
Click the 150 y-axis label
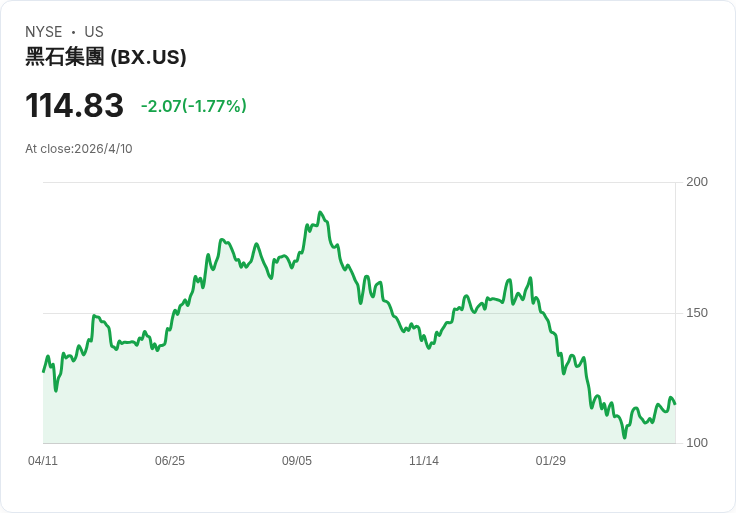(x=697, y=313)
